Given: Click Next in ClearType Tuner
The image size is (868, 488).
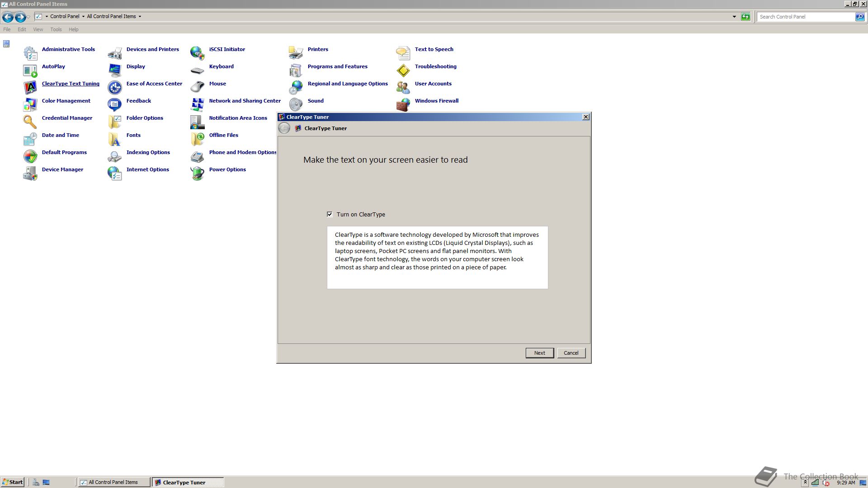Looking at the screenshot, I should click(x=540, y=353).
